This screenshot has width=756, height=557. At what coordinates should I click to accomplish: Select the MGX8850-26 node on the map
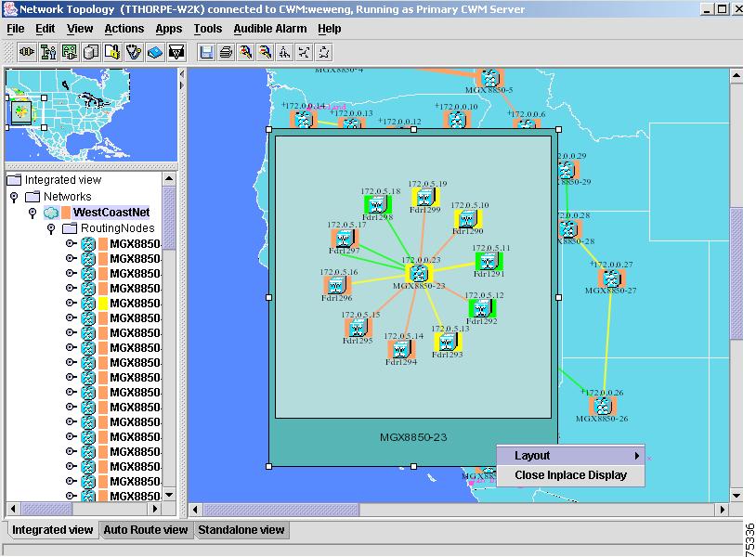click(602, 407)
